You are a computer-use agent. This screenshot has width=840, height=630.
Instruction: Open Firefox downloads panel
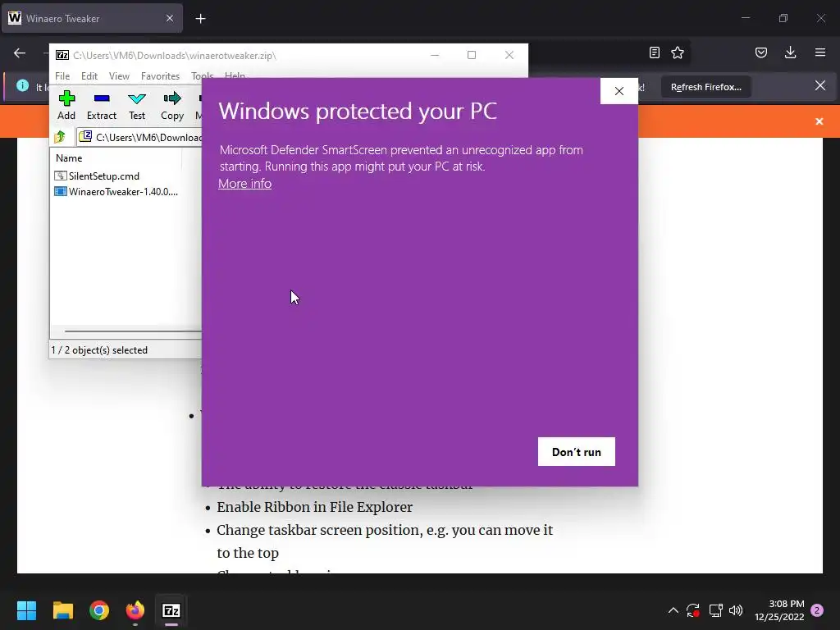pos(790,52)
